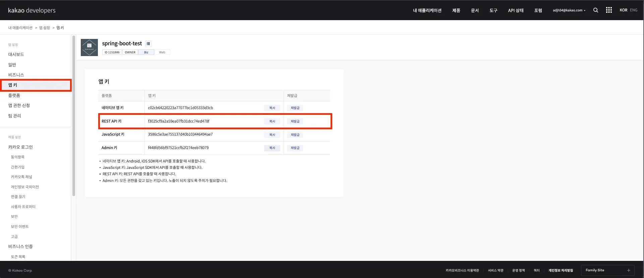Reissue the Admin 키 with 재발급
This screenshot has width=644, height=278.
[295, 148]
